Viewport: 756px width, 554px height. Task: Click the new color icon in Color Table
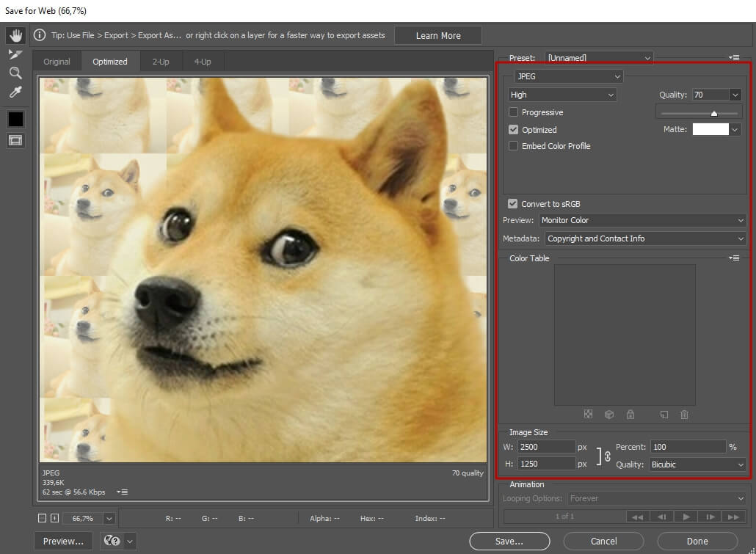point(664,414)
